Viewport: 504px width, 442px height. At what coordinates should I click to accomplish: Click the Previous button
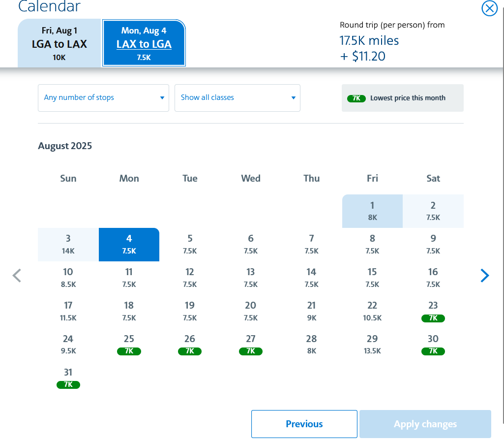(x=304, y=424)
